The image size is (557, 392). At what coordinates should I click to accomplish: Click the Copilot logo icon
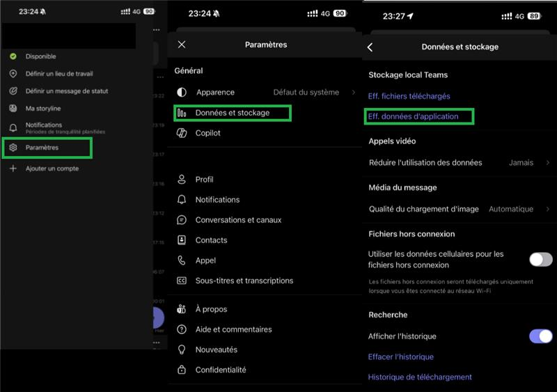182,133
